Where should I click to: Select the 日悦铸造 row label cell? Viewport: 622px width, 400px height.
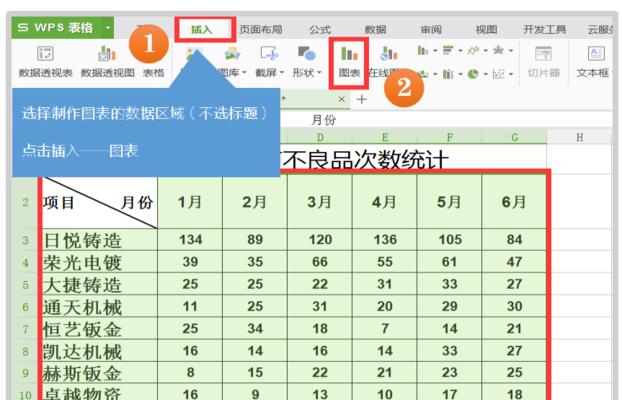click(x=99, y=240)
